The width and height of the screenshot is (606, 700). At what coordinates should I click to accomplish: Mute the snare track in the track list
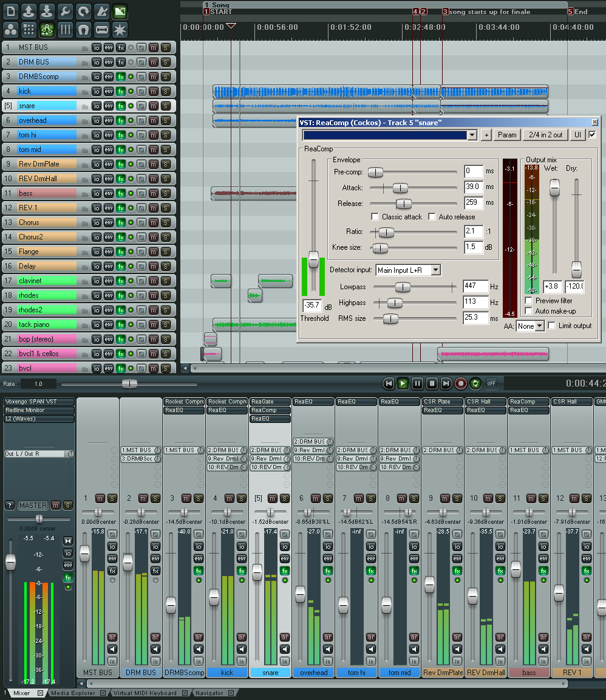[154, 106]
